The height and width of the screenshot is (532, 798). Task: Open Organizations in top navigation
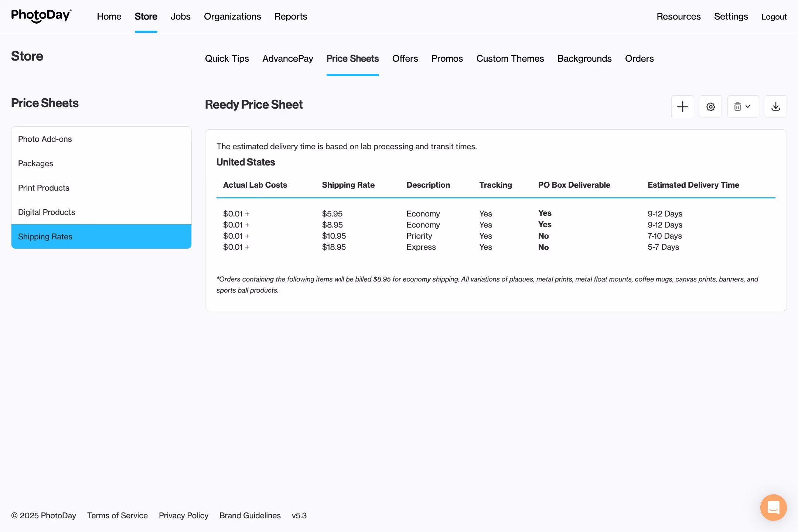point(232,17)
